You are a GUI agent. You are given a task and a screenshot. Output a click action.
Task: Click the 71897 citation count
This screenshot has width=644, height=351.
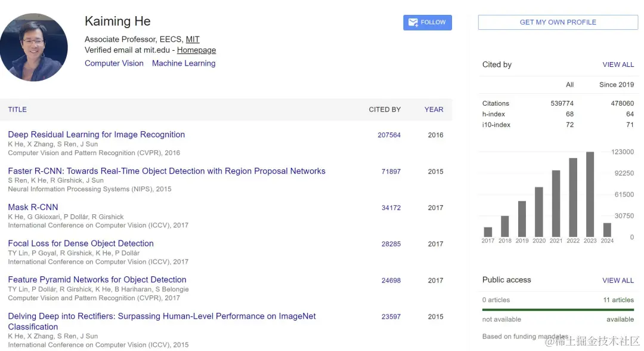click(391, 171)
